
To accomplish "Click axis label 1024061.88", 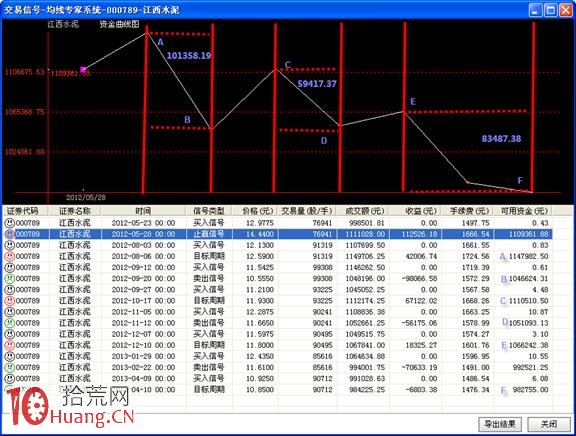I will click(24, 151).
